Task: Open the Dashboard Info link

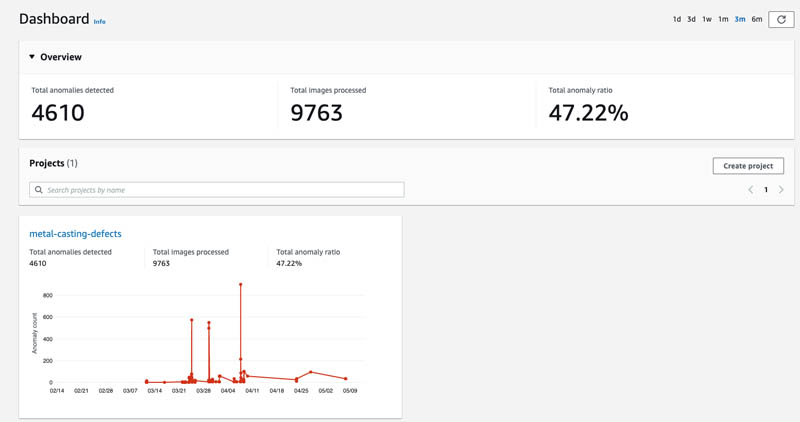Action: [x=99, y=22]
